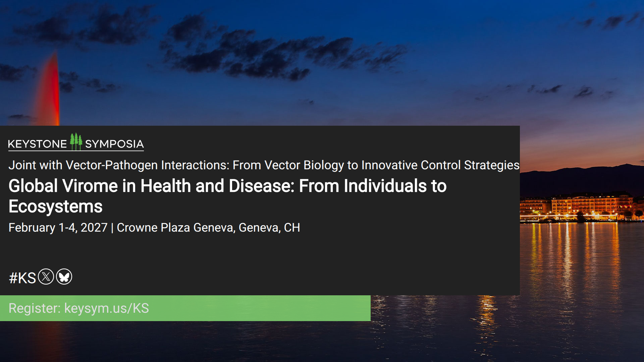This screenshot has width=644, height=362.
Task: Select the #KS hashtag text
Action: click(22, 278)
